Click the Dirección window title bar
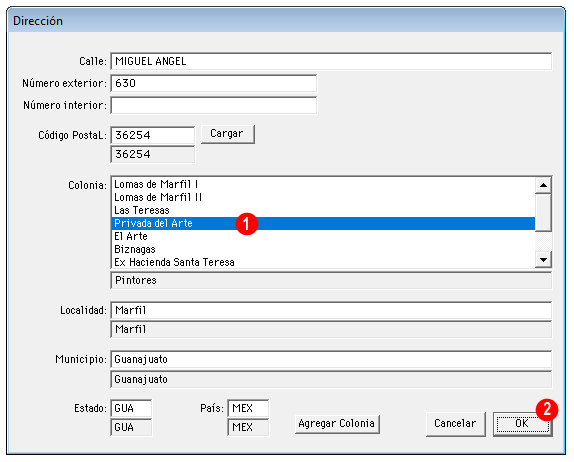Image resolution: width=574 pixels, height=462 pixels. click(286, 21)
